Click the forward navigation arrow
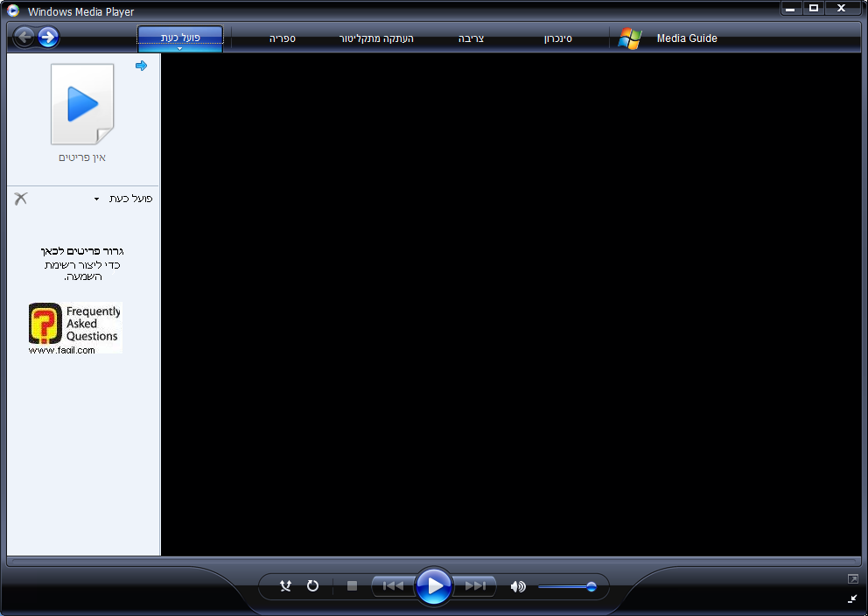 click(48, 37)
